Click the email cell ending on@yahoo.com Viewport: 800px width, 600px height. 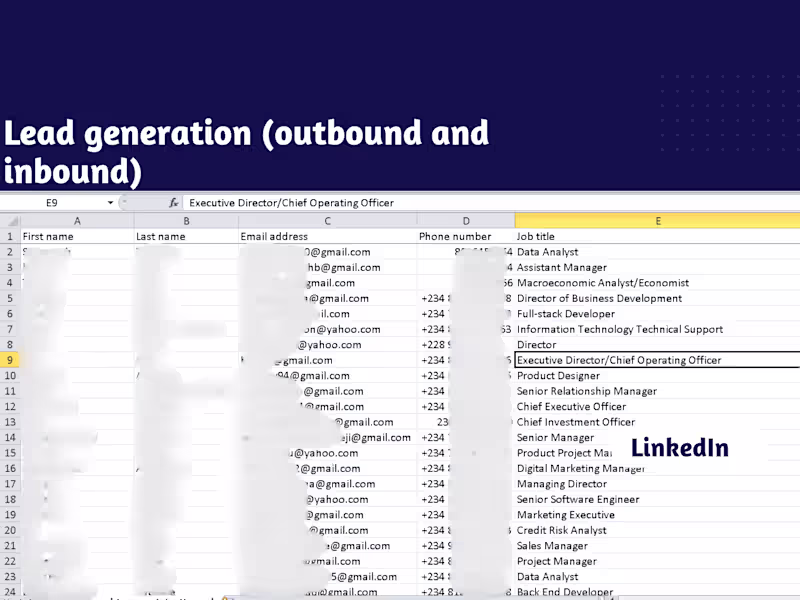(328, 329)
